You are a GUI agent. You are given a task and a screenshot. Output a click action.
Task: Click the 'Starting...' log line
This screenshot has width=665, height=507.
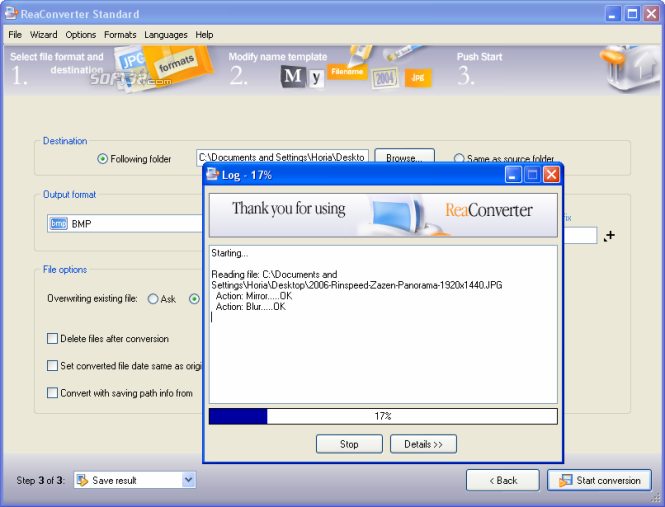tap(229, 253)
